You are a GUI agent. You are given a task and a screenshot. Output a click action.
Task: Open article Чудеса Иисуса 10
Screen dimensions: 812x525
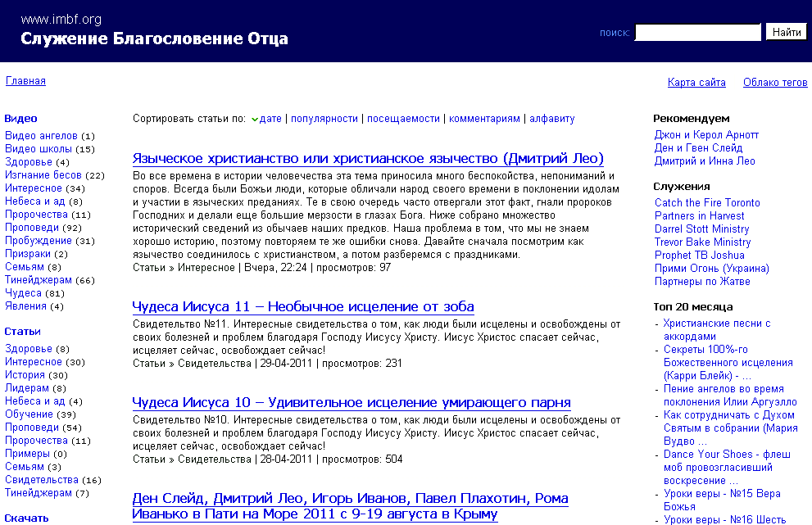pyautogui.click(x=352, y=402)
